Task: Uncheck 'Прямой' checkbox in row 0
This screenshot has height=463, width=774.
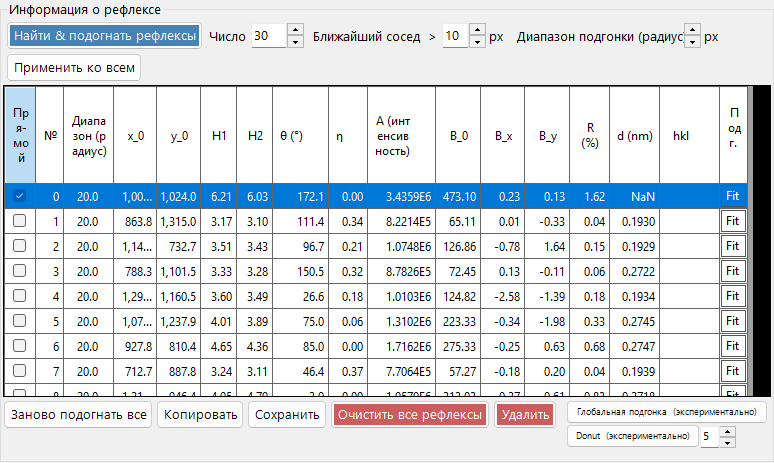Action: [19, 196]
